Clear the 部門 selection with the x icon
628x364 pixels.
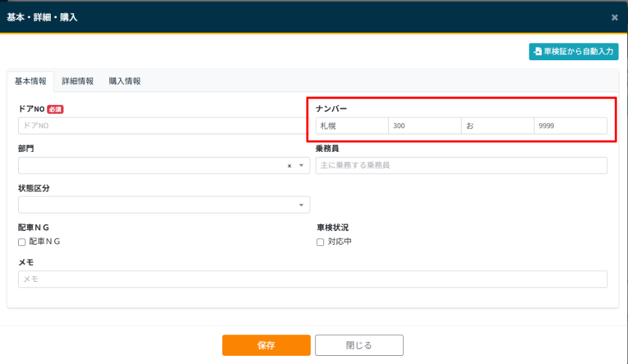click(289, 166)
